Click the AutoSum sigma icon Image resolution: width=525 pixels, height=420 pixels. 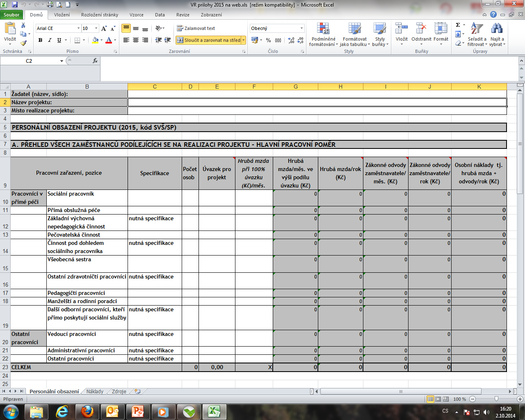click(x=458, y=25)
